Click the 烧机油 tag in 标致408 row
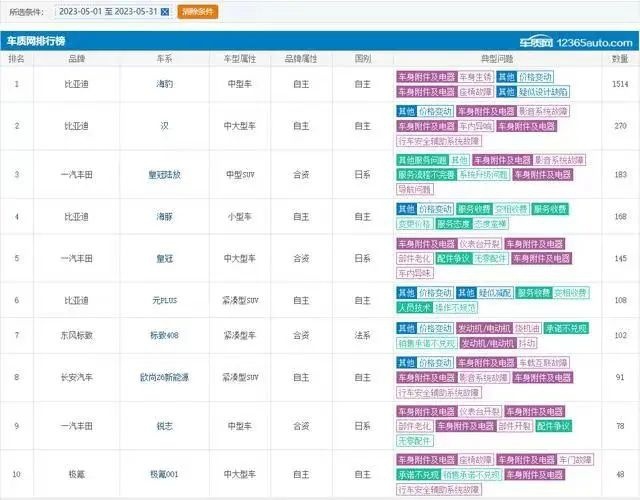 pyautogui.click(x=527, y=328)
